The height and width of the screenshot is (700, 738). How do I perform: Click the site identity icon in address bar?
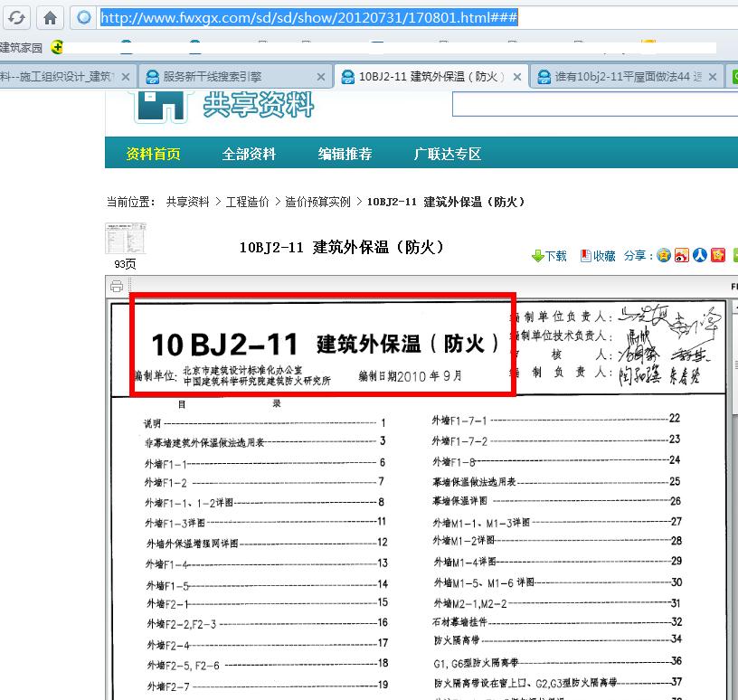click(x=84, y=18)
